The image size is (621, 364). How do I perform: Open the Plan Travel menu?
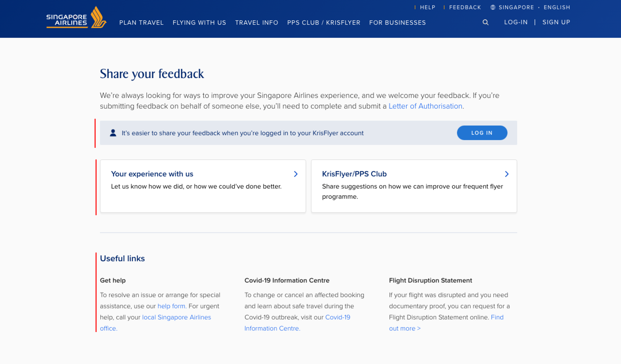coord(141,23)
